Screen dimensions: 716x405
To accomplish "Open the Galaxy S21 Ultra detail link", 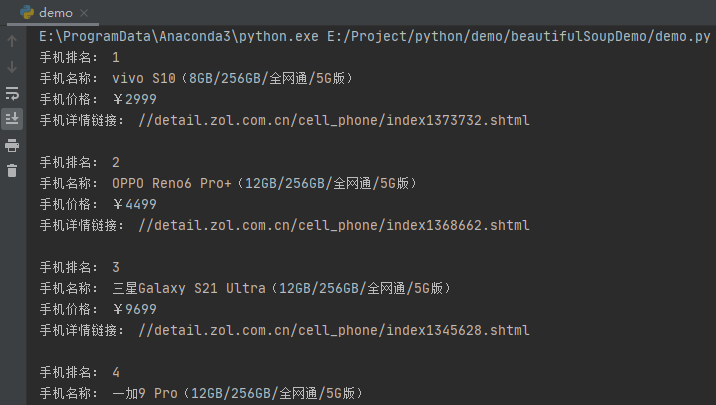I will (334, 330).
